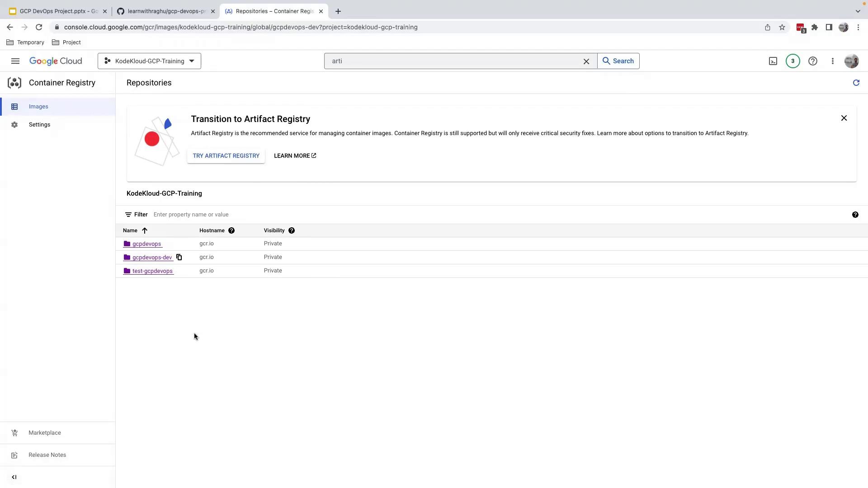Collapse the left navigation panel
Image resolution: width=868 pixels, height=488 pixels.
coord(14,477)
